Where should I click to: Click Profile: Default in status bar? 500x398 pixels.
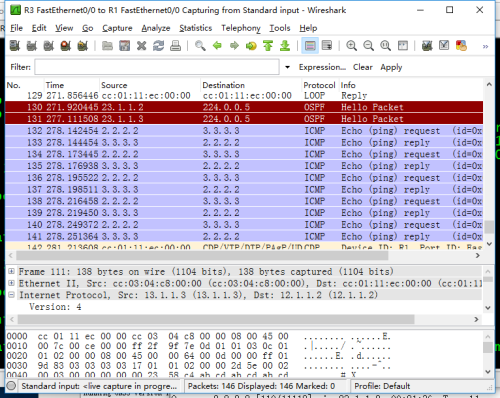point(382,386)
